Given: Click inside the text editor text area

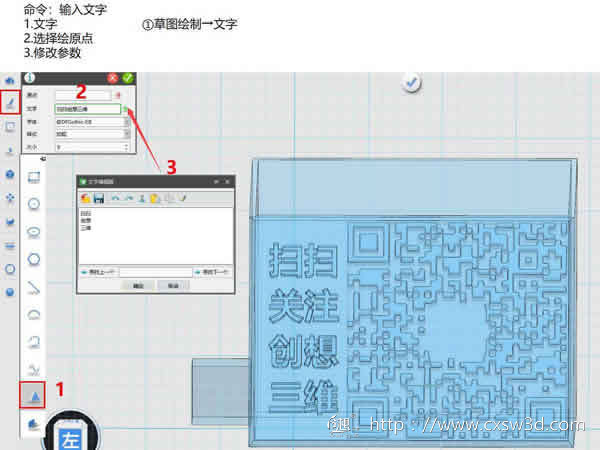Looking at the screenshot, I should [x=155, y=236].
